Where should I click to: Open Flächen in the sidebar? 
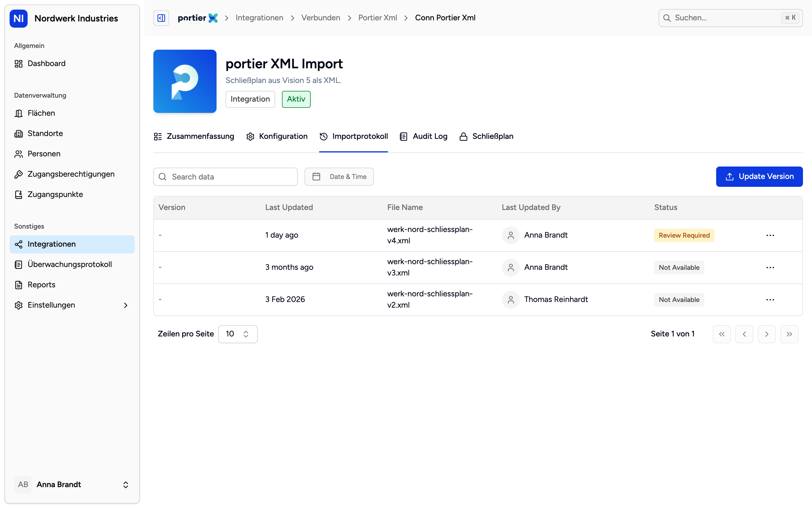pos(72,113)
